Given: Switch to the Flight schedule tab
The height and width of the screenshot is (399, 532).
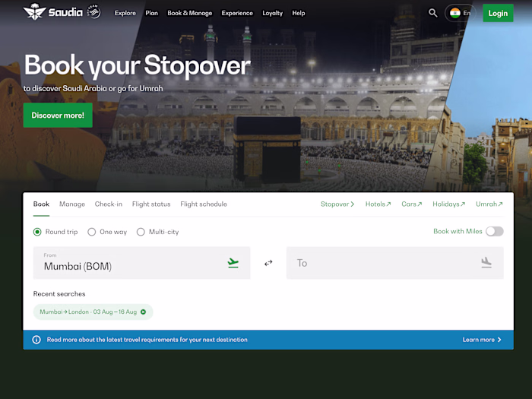Looking at the screenshot, I should click(x=204, y=204).
